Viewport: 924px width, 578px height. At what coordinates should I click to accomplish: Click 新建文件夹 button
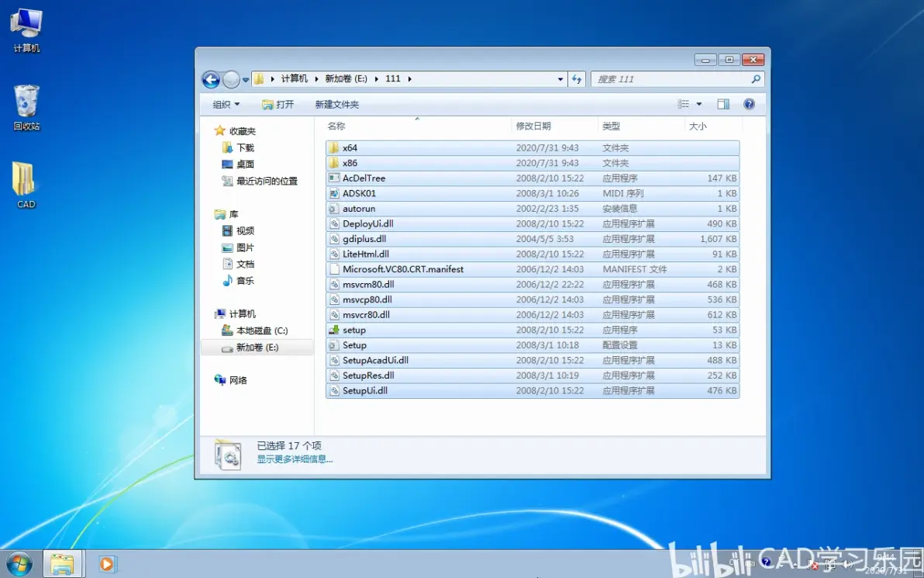(x=336, y=105)
